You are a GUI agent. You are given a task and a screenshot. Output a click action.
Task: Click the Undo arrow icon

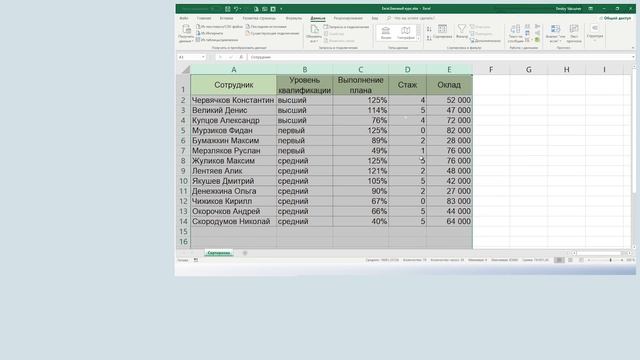click(236, 9)
